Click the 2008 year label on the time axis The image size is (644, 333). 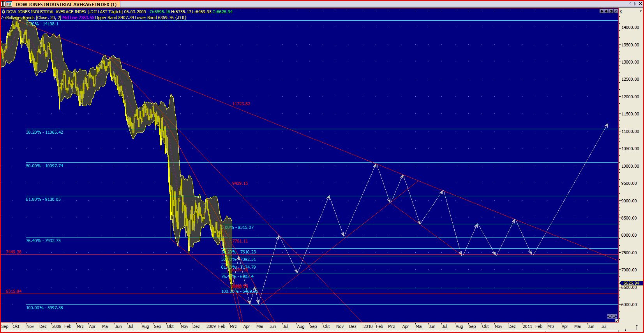(x=57, y=326)
